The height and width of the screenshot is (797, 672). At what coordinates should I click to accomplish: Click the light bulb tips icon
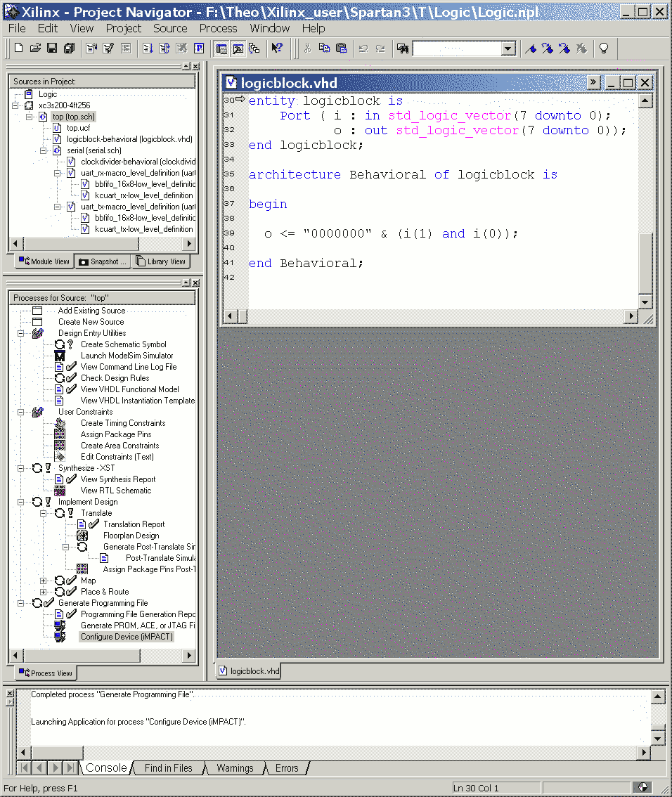pyautogui.click(x=604, y=48)
